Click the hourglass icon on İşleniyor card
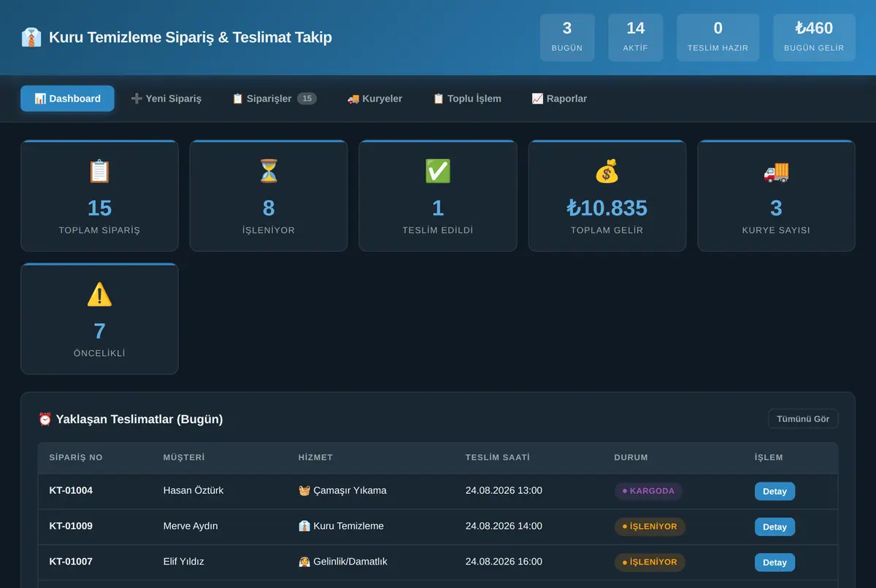Screen dimensions: 876x588 [269, 171]
